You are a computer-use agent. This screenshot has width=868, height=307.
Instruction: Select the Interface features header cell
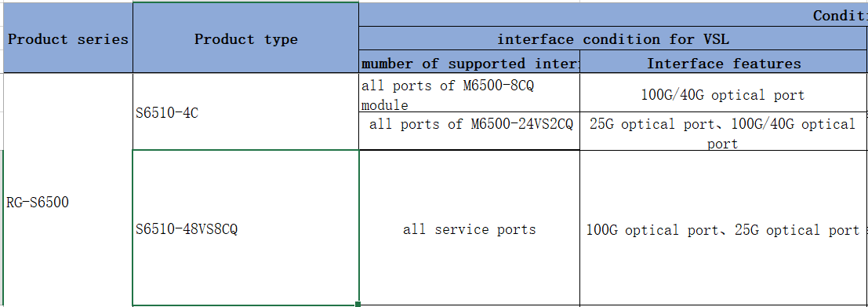click(x=724, y=63)
